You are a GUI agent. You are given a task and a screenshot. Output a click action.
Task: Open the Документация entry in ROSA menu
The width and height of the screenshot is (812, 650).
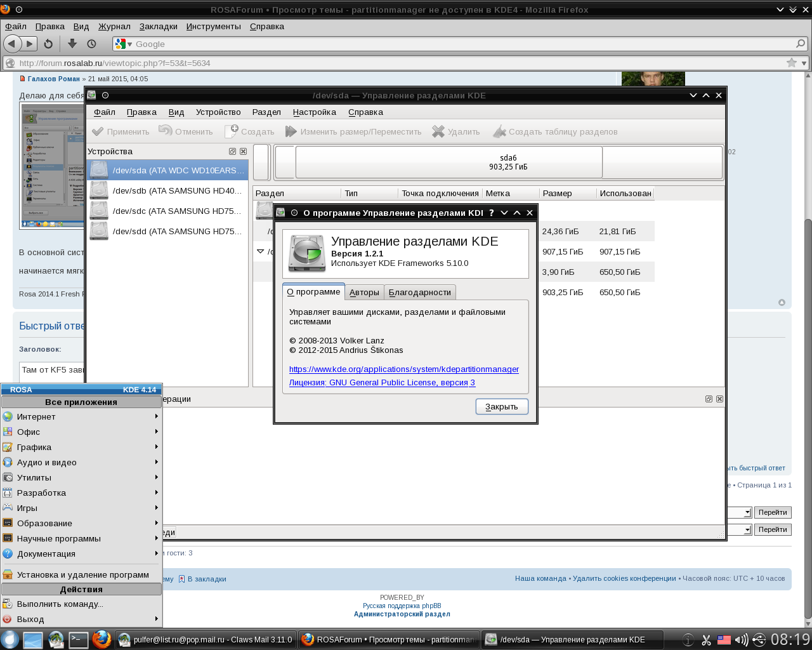[81, 554]
